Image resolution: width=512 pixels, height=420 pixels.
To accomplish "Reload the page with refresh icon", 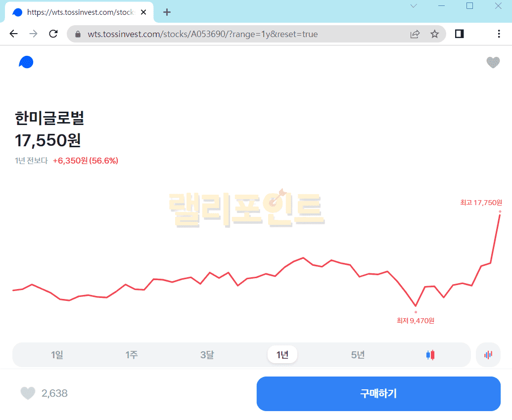I will [53, 34].
